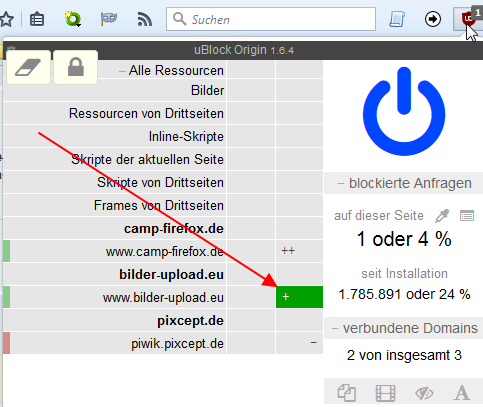This screenshot has width=483, height=407.
Task: Open the request logger list icon
Action: (x=467, y=216)
